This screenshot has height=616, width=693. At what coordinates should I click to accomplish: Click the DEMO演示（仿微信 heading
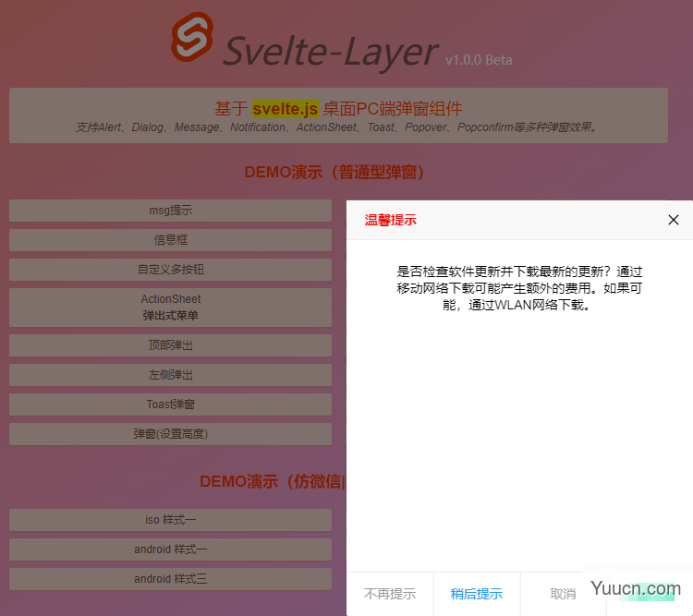point(272,481)
